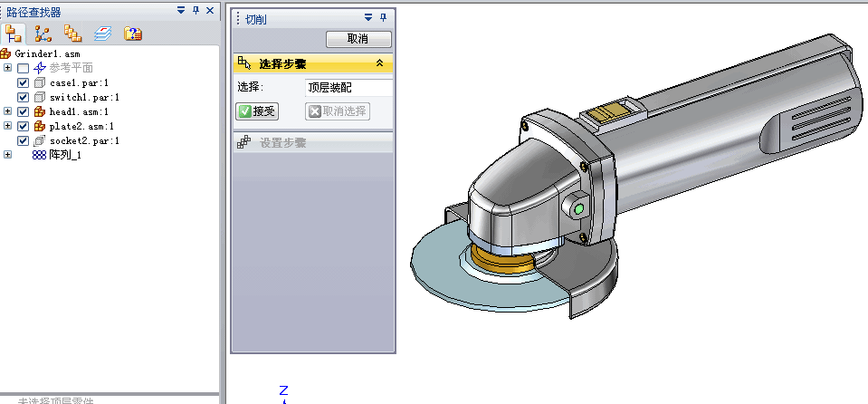Open the 切削 panel options dropdown
Screen dimensions: 868x404
coord(368,18)
